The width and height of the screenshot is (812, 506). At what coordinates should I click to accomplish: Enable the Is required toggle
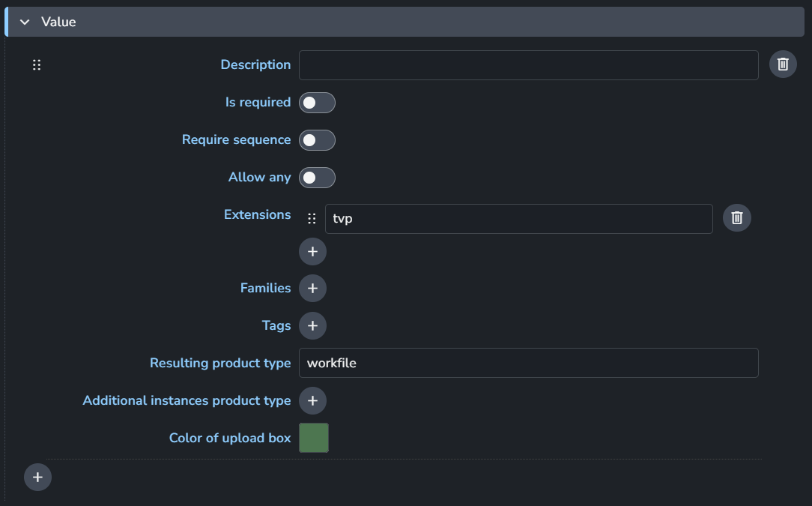point(317,103)
